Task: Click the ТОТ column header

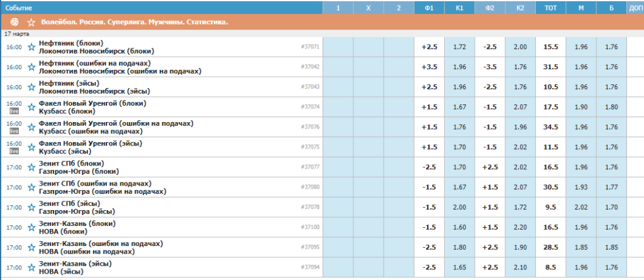Action: [x=551, y=8]
